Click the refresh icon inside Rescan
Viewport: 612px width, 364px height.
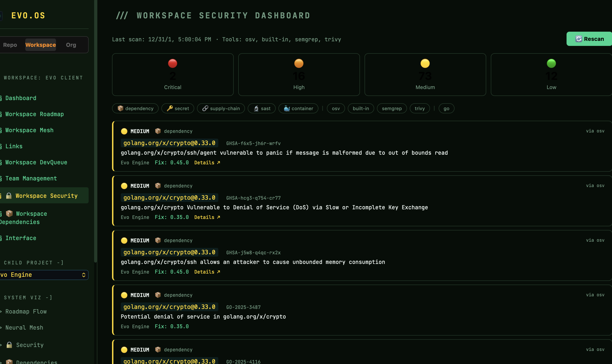tap(579, 39)
